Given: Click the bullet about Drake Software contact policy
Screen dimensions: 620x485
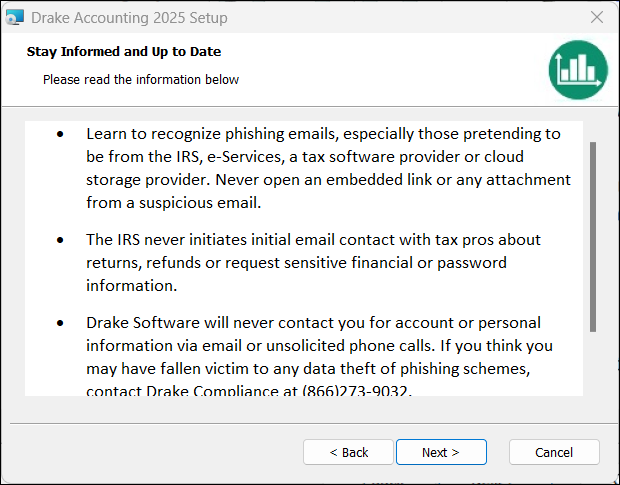Looking at the screenshot, I should (319, 357).
